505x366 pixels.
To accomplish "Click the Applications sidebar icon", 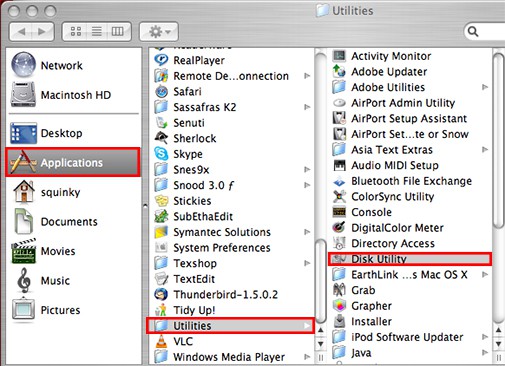I will pyautogui.click(x=23, y=163).
